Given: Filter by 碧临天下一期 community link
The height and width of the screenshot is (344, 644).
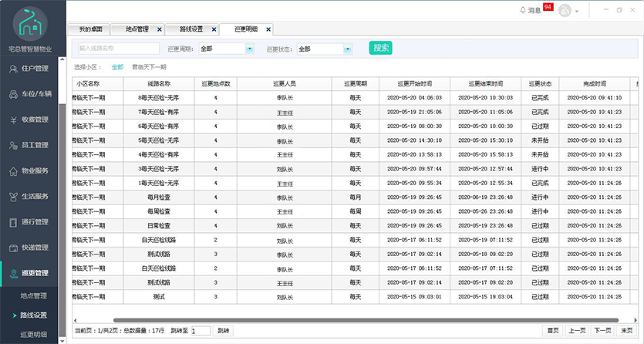Looking at the screenshot, I should pyautogui.click(x=149, y=67).
